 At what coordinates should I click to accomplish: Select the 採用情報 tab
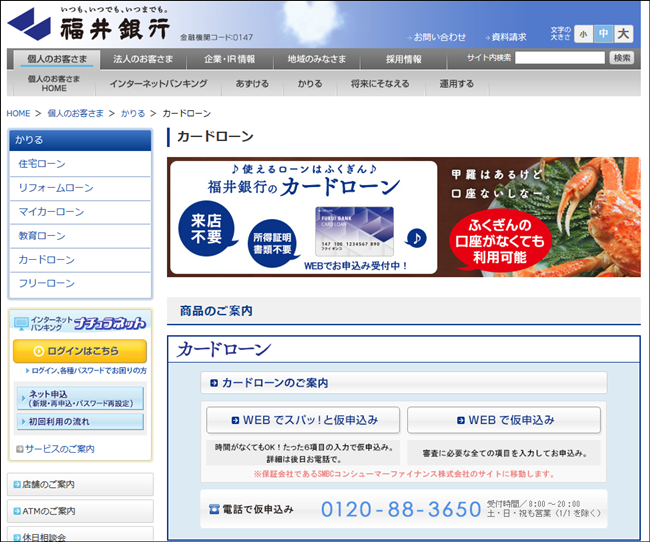click(x=403, y=59)
